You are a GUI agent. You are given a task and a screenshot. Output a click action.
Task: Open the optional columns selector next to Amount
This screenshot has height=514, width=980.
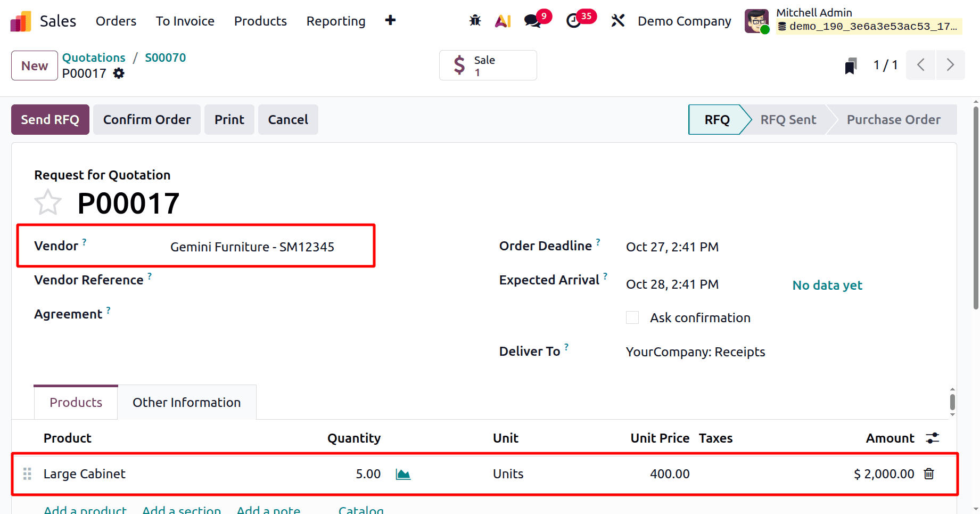(x=932, y=438)
